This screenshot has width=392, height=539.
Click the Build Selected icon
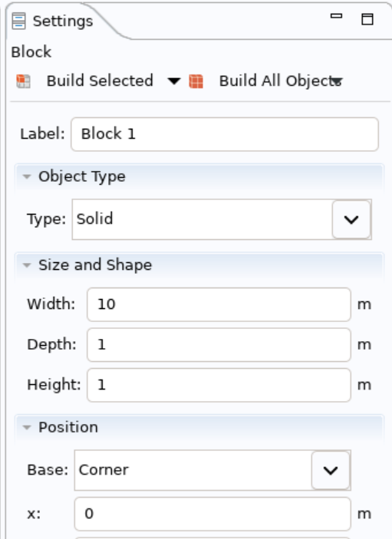[x=23, y=81]
